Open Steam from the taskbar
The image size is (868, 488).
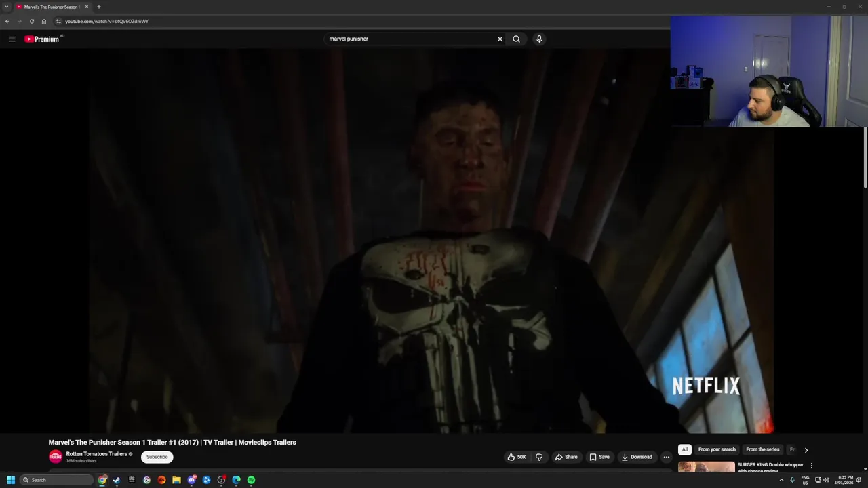tap(117, 480)
